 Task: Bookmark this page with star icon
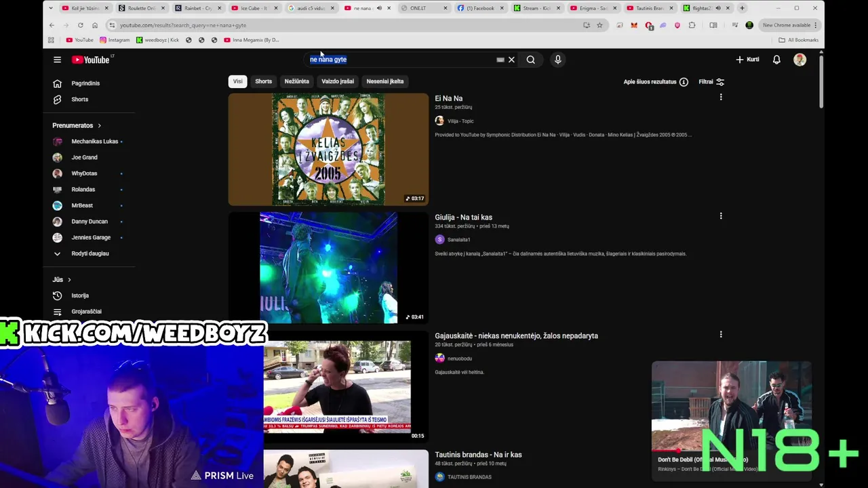(x=599, y=25)
